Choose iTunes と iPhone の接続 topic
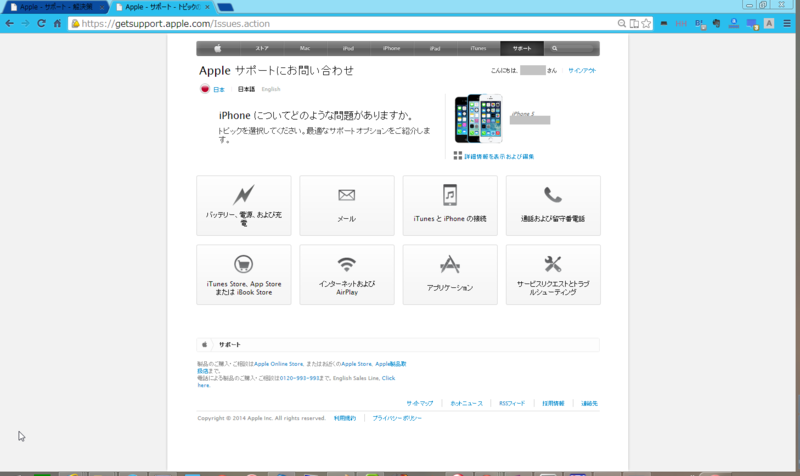The height and width of the screenshot is (476, 800). (450, 206)
